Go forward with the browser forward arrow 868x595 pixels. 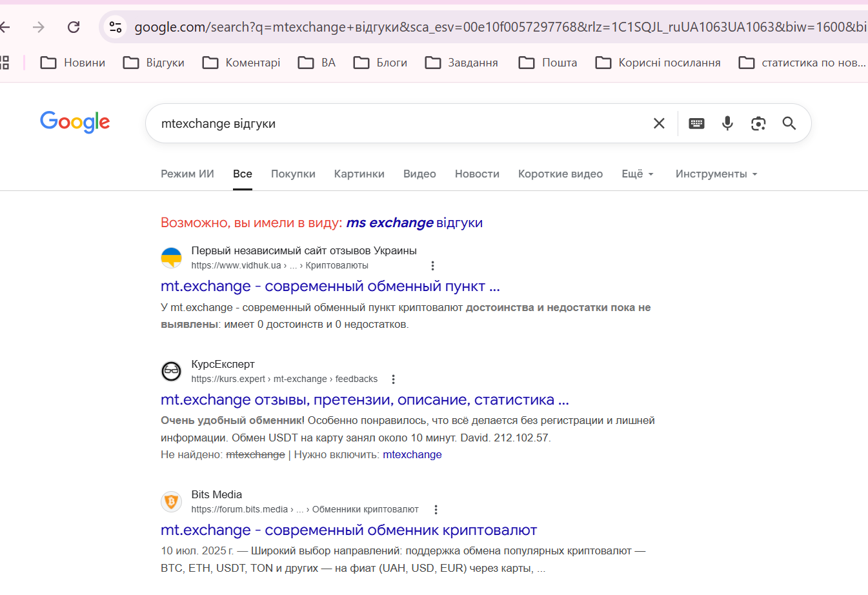tap(39, 27)
